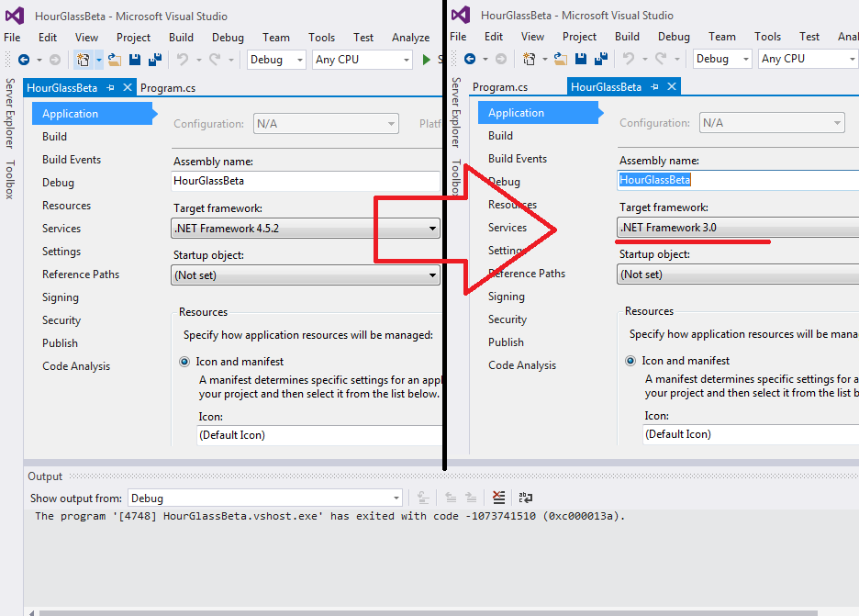This screenshot has width=859, height=616.
Task: Click Navigate Forward in left window toolbar
Action: click(x=55, y=59)
